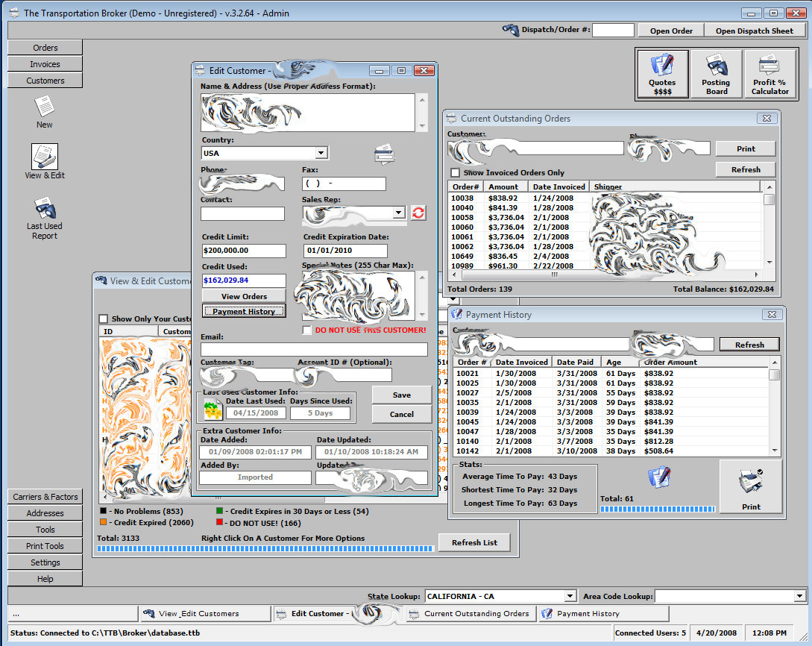This screenshot has height=646, width=812.
Task: Save the customer changes
Action: point(401,395)
